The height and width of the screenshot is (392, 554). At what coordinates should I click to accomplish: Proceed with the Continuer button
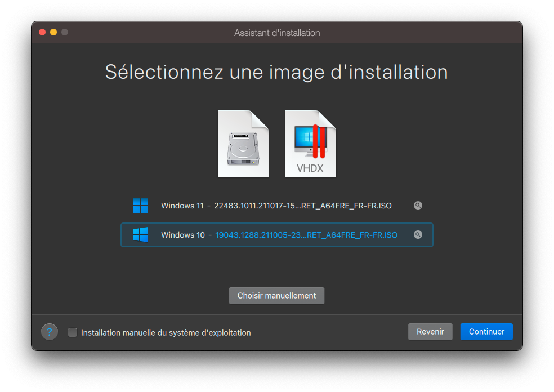point(486,332)
